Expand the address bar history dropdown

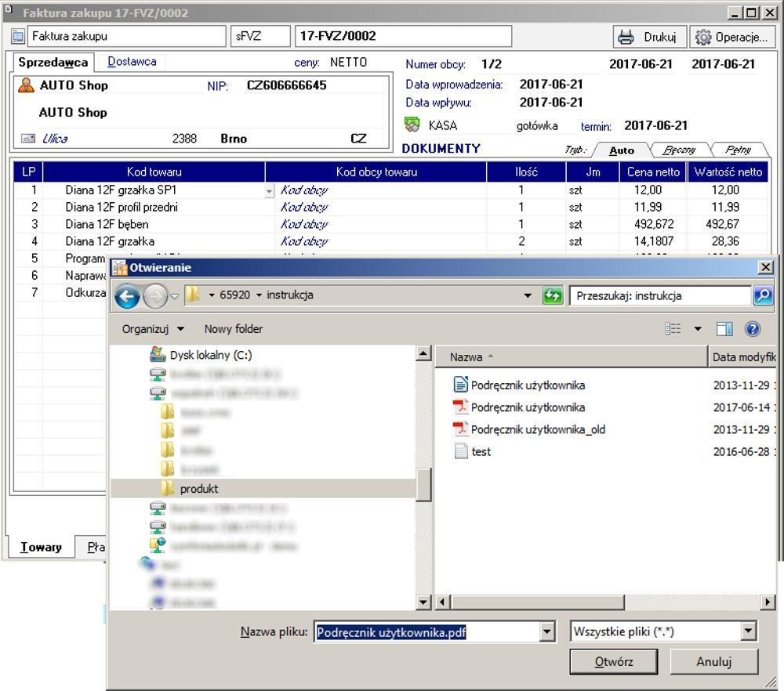(528, 295)
